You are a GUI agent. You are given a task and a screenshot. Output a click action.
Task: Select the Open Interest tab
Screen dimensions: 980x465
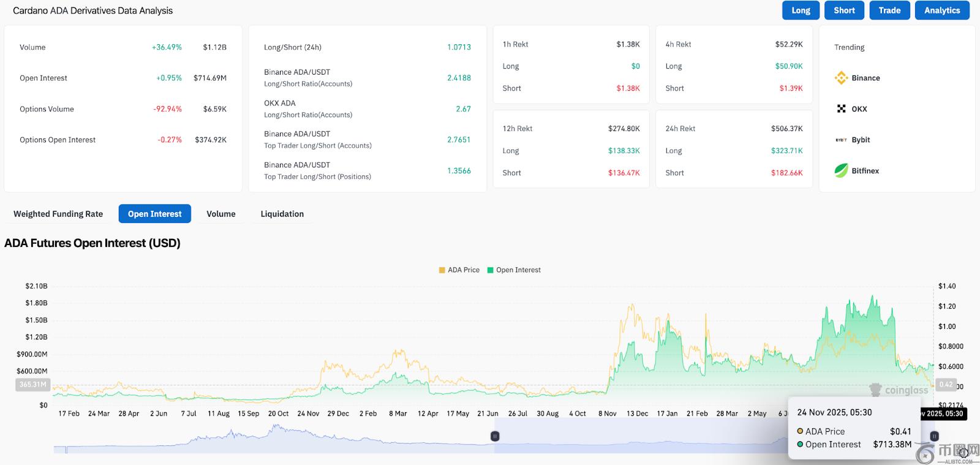(154, 214)
